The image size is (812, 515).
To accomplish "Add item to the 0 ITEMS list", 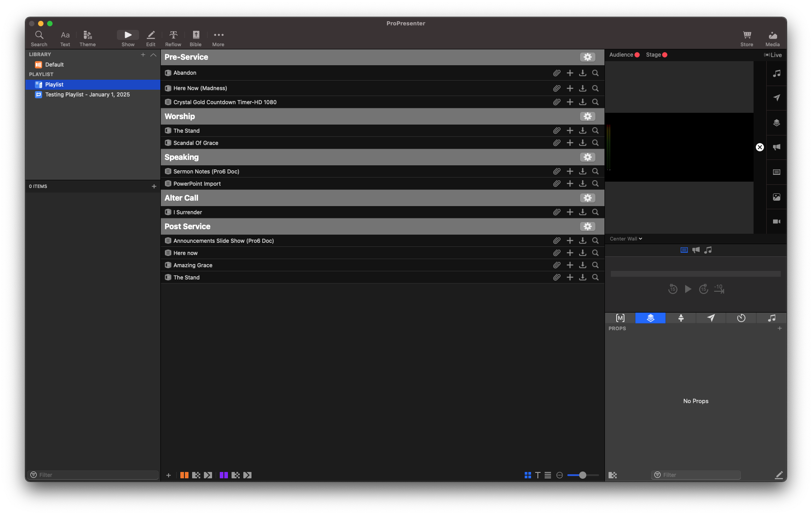I will tap(154, 187).
